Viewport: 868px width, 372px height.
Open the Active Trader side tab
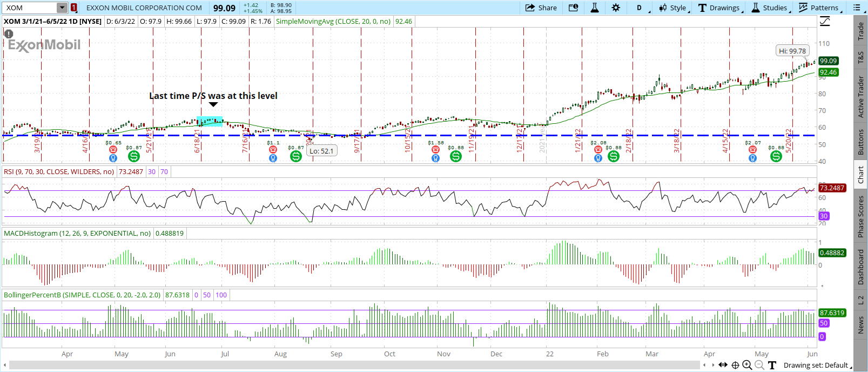point(860,96)
